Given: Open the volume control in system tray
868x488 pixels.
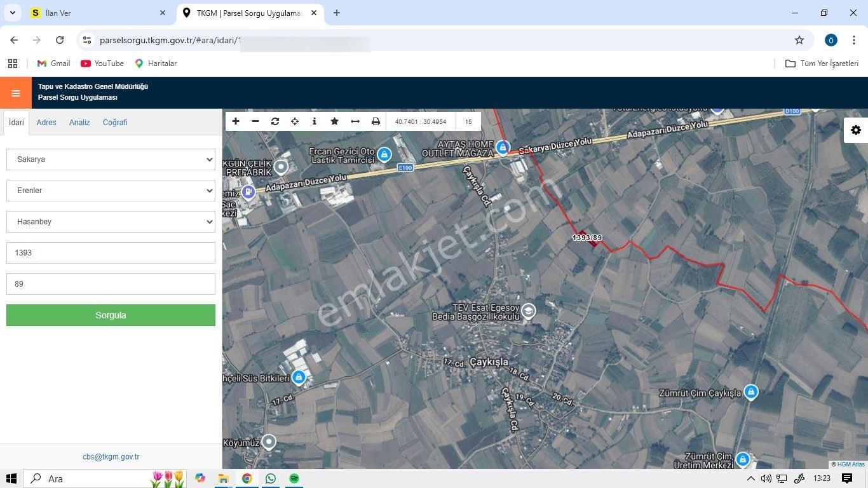Looking at the screenshot, I should tap(766, 478).
